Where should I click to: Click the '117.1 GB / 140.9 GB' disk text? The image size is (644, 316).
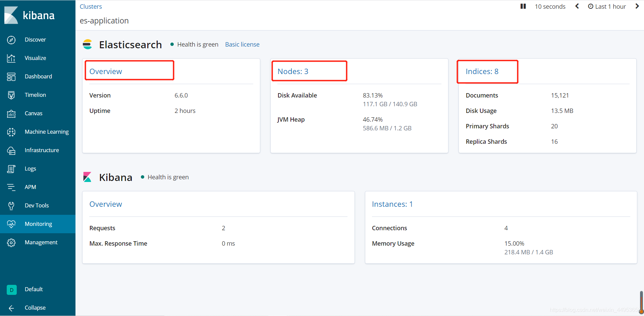(390, 104)
